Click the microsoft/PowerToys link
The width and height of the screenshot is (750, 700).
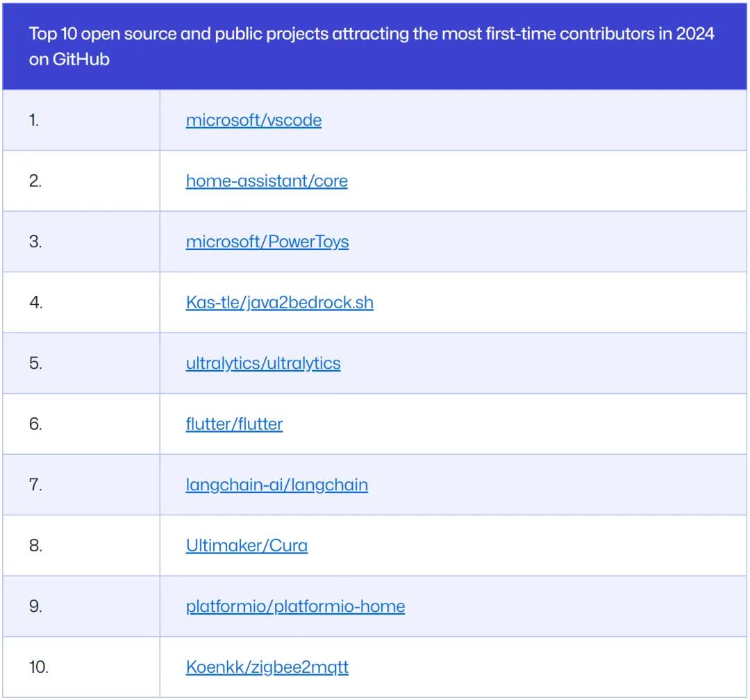(267, 242)
